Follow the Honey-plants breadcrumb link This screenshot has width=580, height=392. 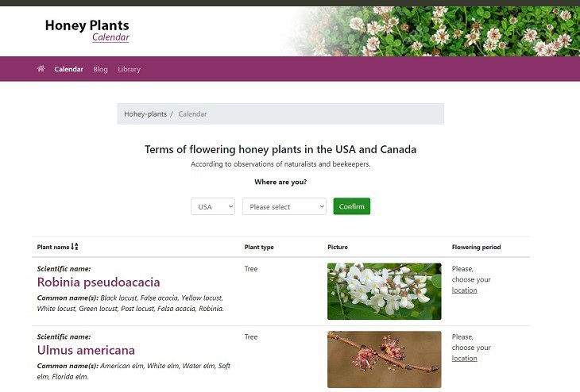pos(145,114)
